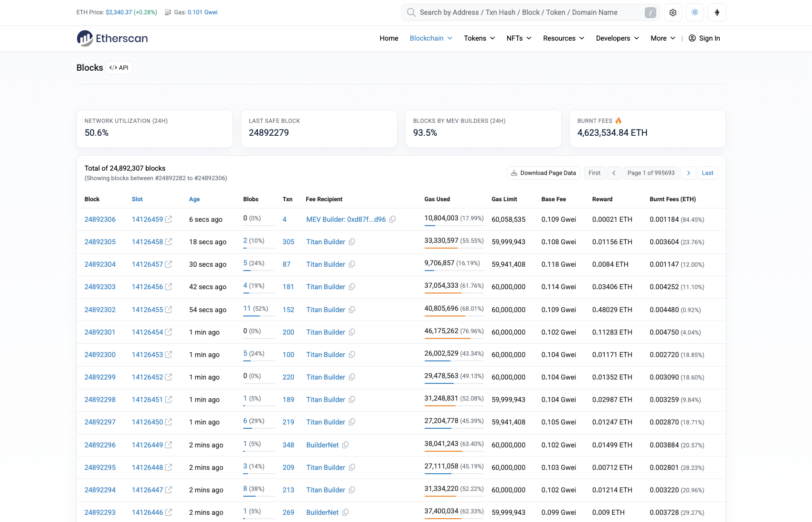The height and width of the screenshot is (522, 812).
Task: Click the ETH price $2,340.37
Action: [118, 12]
